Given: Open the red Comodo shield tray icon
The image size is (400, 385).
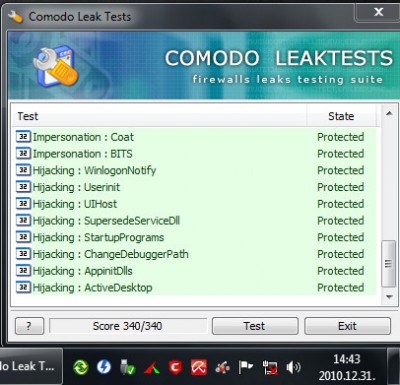Looking at the screenshot, I should coord(175,367).
